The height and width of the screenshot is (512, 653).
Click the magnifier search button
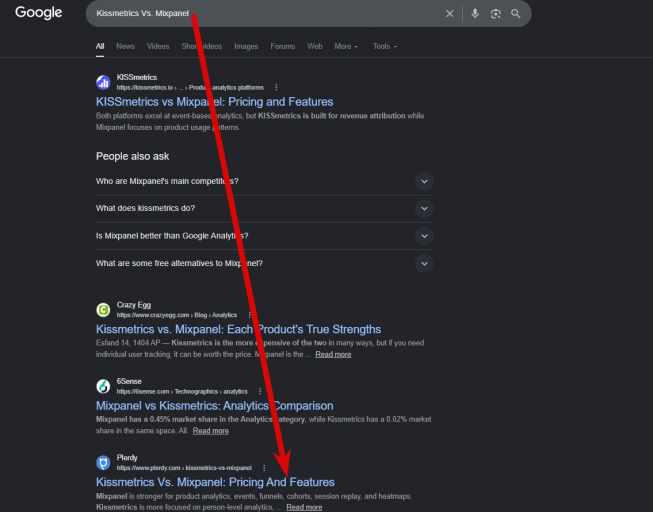(x=516, y=14)
